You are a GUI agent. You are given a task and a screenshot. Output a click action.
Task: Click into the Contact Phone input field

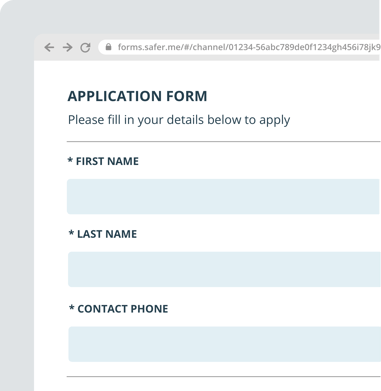(225, 344)
